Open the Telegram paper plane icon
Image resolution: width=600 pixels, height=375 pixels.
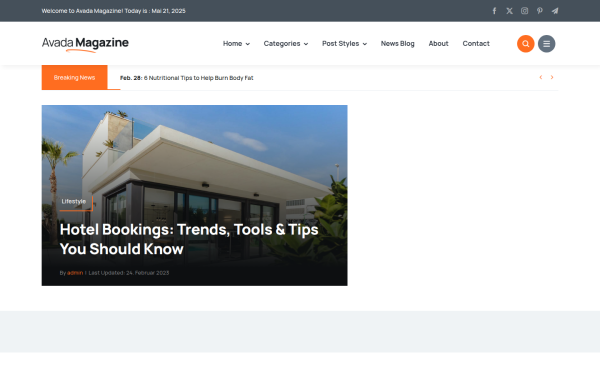(x=555, y=11)
